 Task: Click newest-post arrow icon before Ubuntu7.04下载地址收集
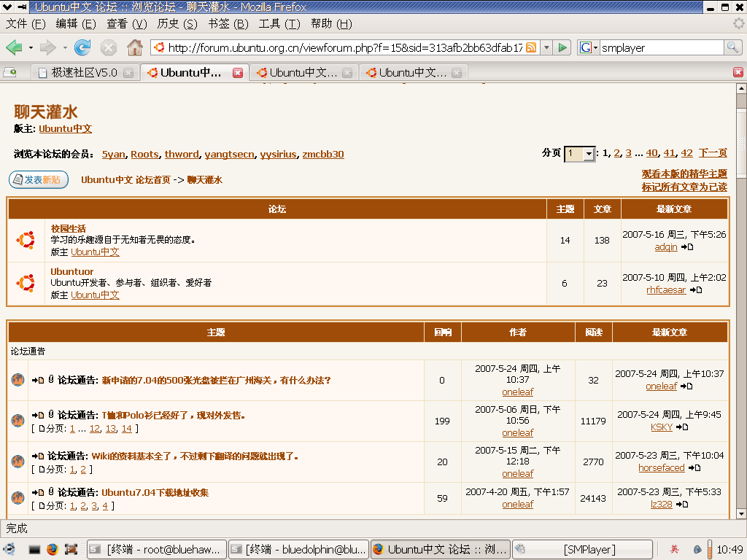(x=38, y=492)
